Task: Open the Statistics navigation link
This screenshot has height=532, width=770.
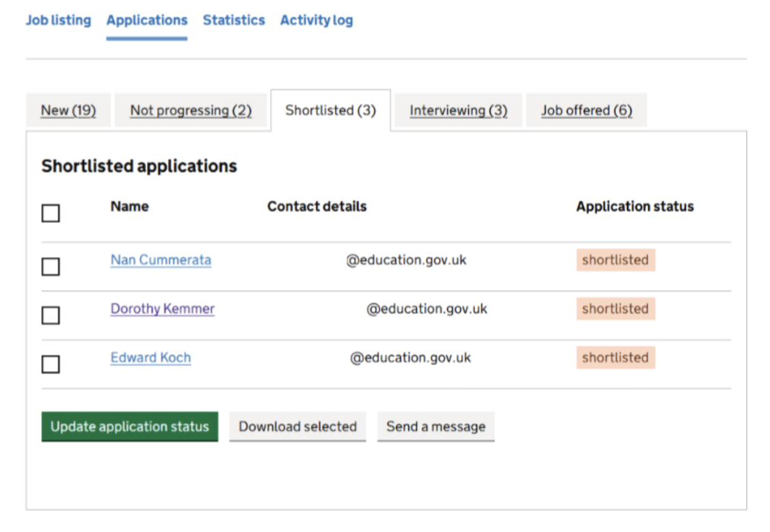Action: coord(233,21)
